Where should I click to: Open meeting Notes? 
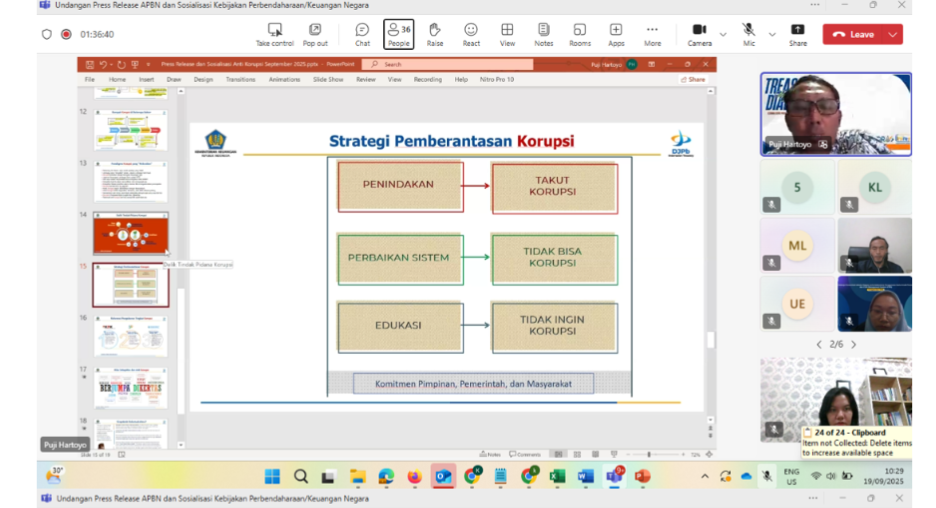click(x=543, y=34)
